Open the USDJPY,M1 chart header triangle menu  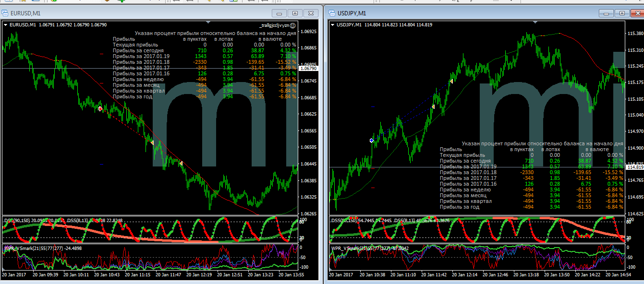click(332, 24)
